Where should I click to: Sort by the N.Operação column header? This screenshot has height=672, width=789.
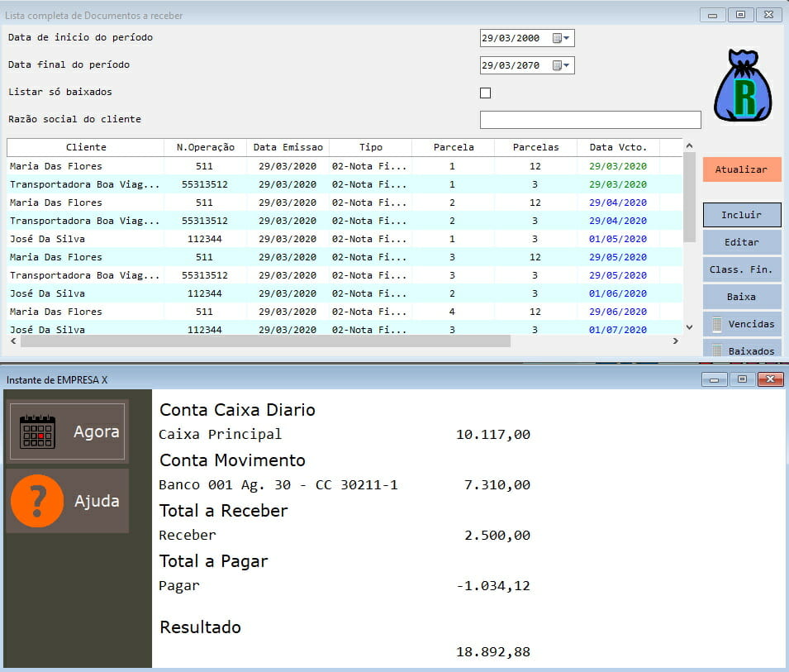[x=205, y=147]
